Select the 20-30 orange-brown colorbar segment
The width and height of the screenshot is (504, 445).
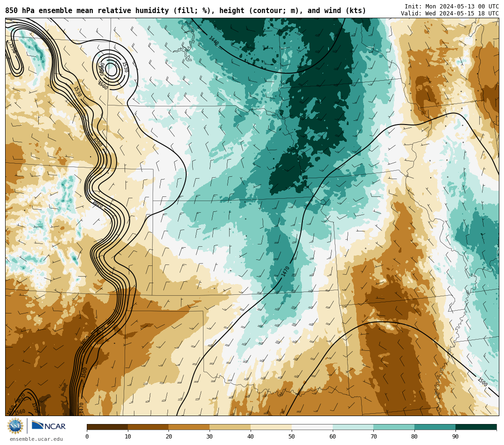coord(189,427)
